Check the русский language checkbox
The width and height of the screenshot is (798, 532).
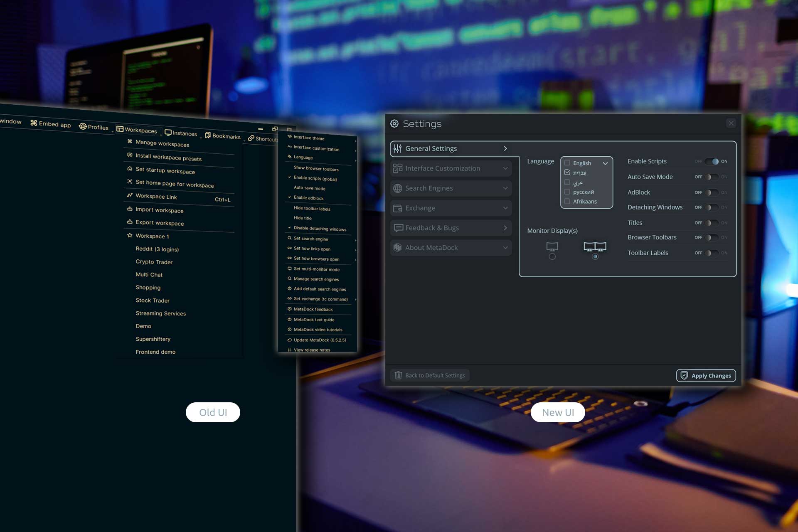pos(567,192)
